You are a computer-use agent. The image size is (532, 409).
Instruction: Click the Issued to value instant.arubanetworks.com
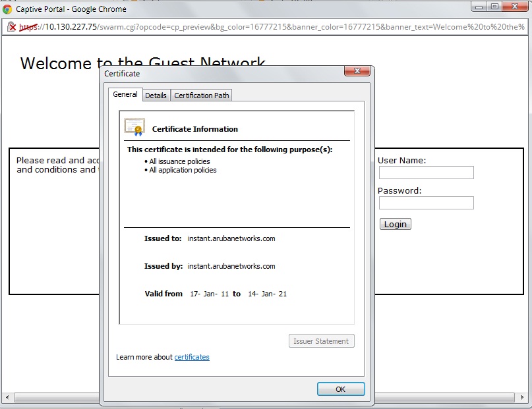coord(231,238)
